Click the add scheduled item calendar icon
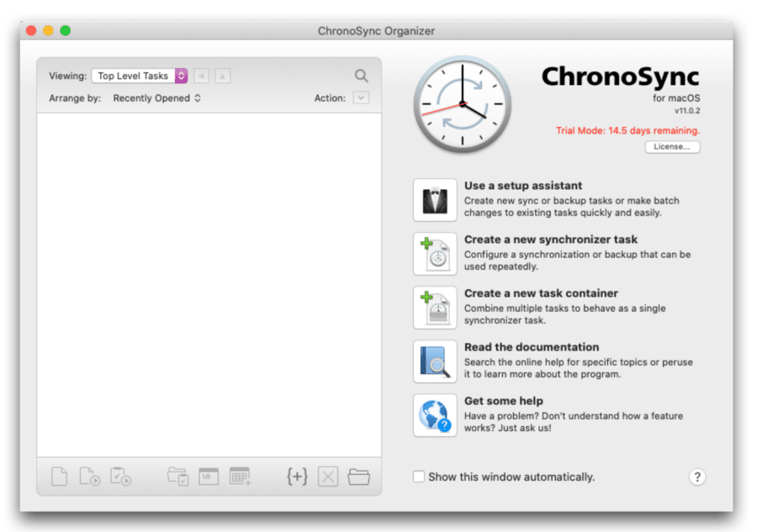The image size is (757, 532). tap(240, 476)
